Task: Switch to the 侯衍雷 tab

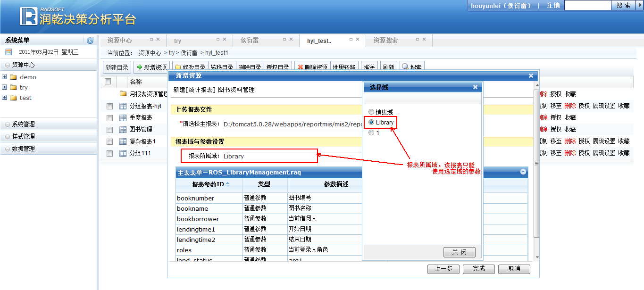Action: (x=250, y=41)
